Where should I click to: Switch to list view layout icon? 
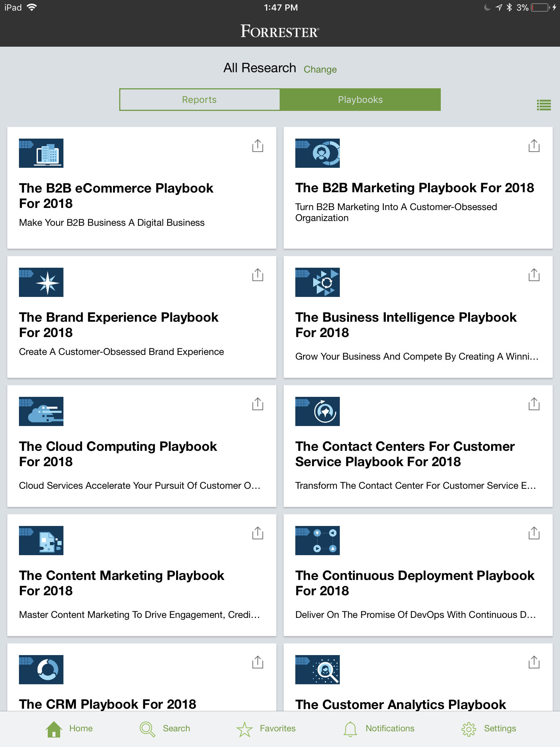544,105
